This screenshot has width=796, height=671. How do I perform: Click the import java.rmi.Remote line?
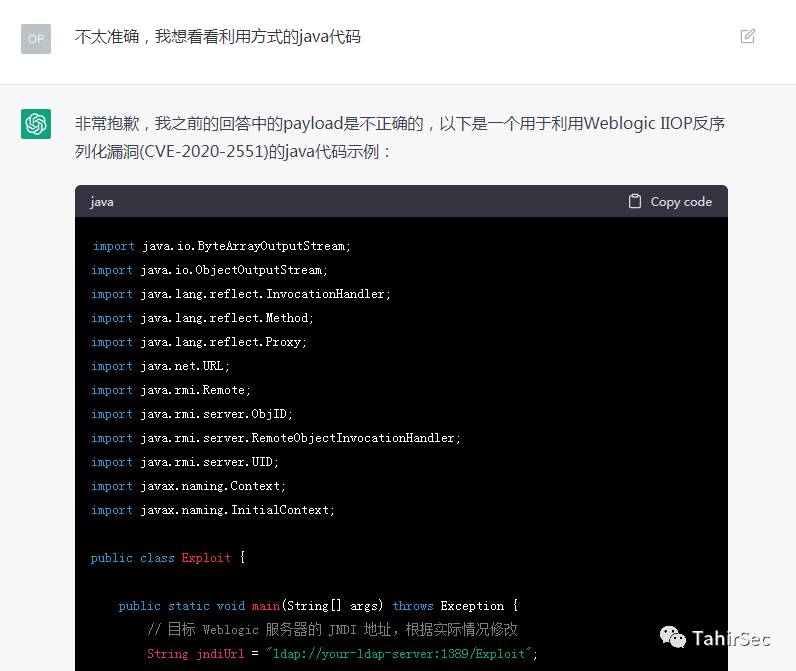pyautogui.click(x=171, y=390)
